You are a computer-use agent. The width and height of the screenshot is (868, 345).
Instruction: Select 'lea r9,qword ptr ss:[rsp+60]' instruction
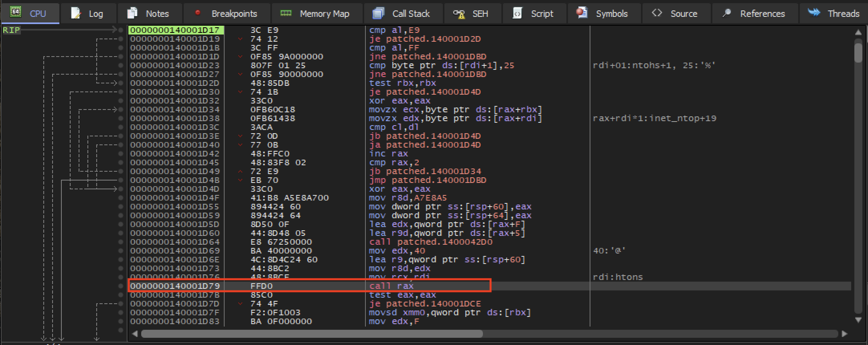coord(447,260)
